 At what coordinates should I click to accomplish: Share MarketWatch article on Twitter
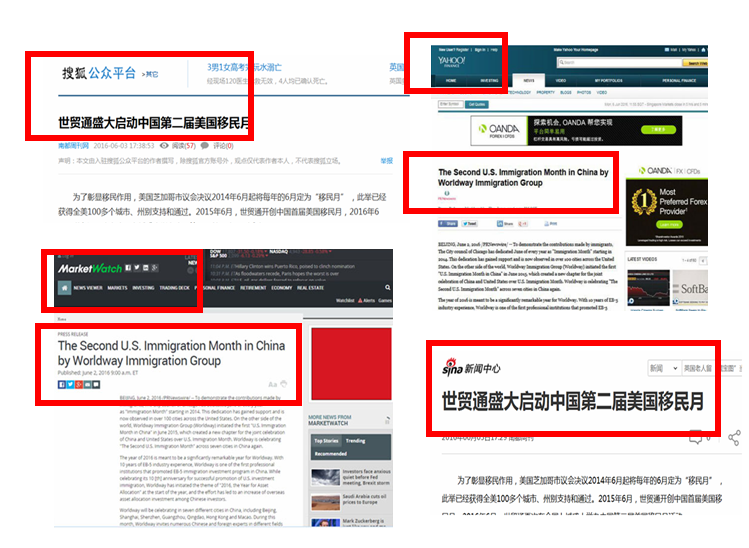(70, 385)
